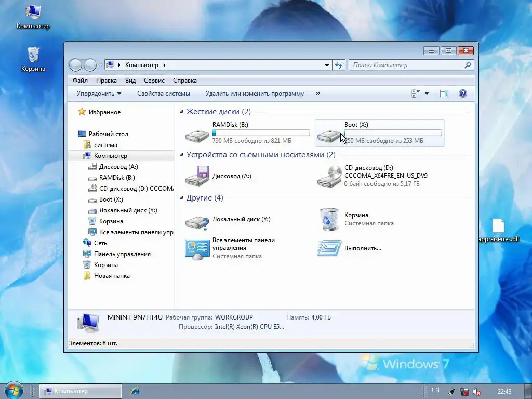532x399 pixels.
Task: Click the taskbar clock 22:43
Action: coord(504,391)
